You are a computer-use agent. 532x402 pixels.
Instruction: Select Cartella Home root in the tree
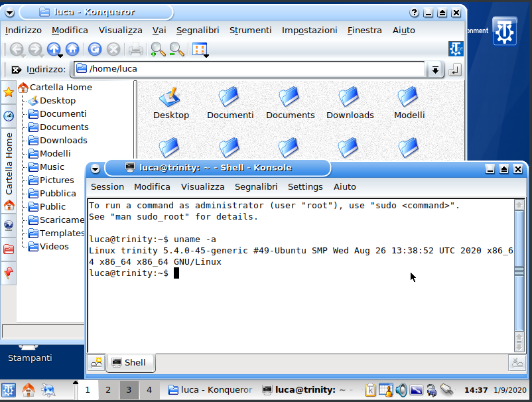[55, 87]
